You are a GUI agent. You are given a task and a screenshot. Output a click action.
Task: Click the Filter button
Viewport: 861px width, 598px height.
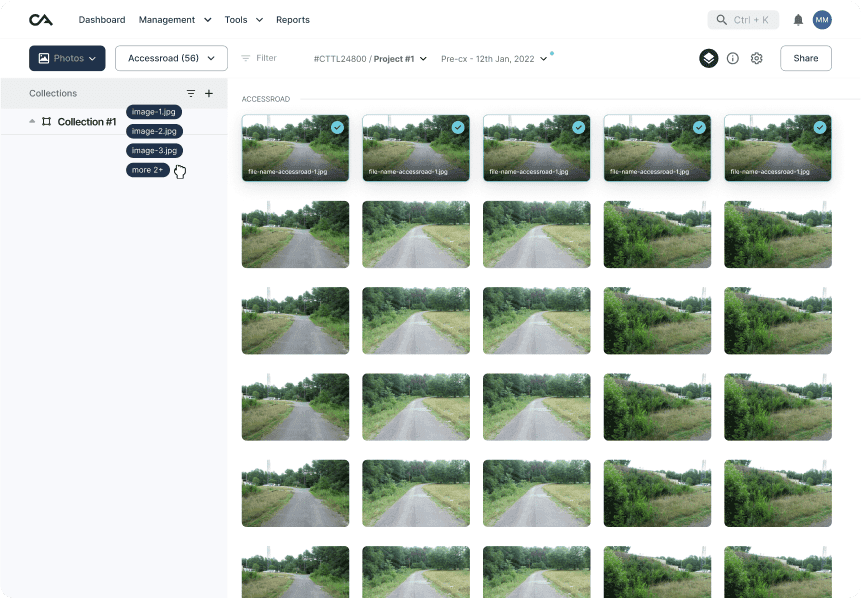tap(259, 59)
